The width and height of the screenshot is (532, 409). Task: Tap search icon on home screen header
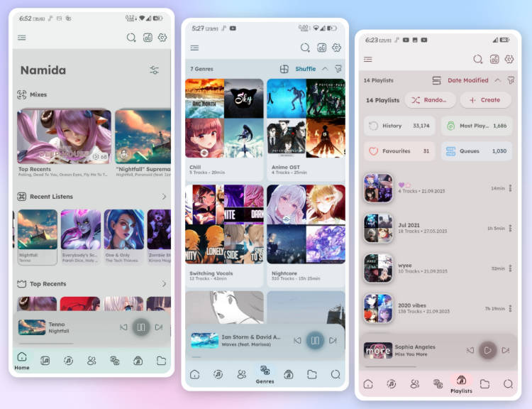pyautogui.click(x=131, y=38)
